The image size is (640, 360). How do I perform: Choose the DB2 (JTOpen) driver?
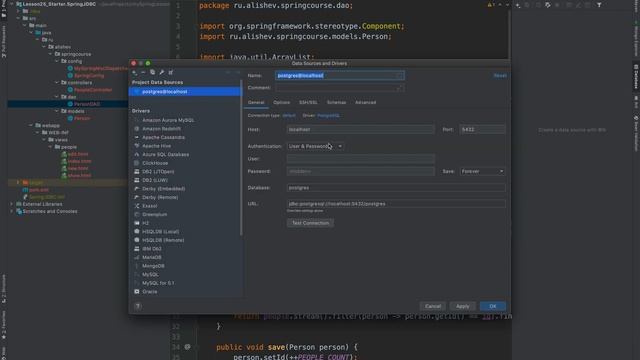pyautogui.click(x=158, y=172)
